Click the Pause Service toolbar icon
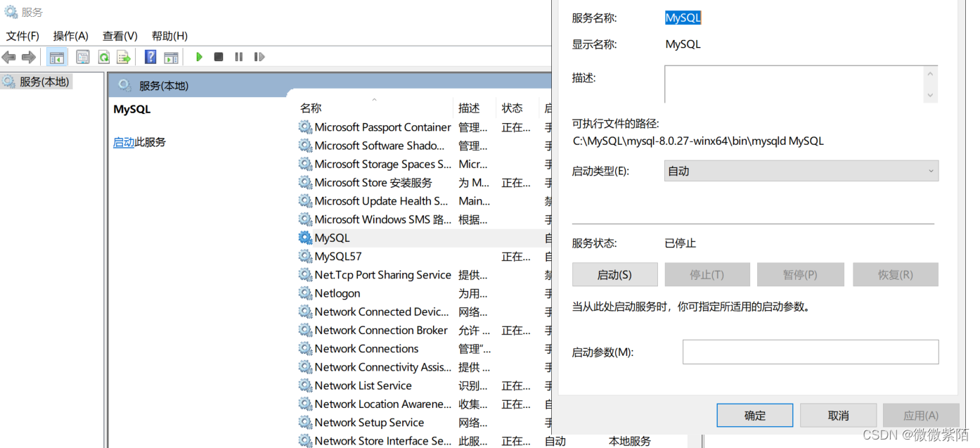Image resolution: width=980 pixels, height=448 pixels. pos(239,57)
